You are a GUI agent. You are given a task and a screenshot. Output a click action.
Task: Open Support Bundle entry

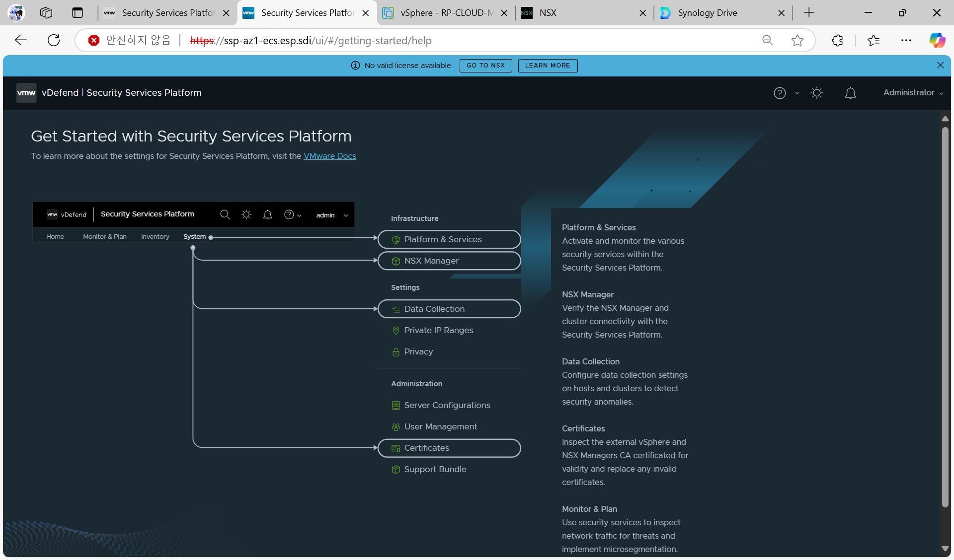pyautogui.click(x=435, y=469)
